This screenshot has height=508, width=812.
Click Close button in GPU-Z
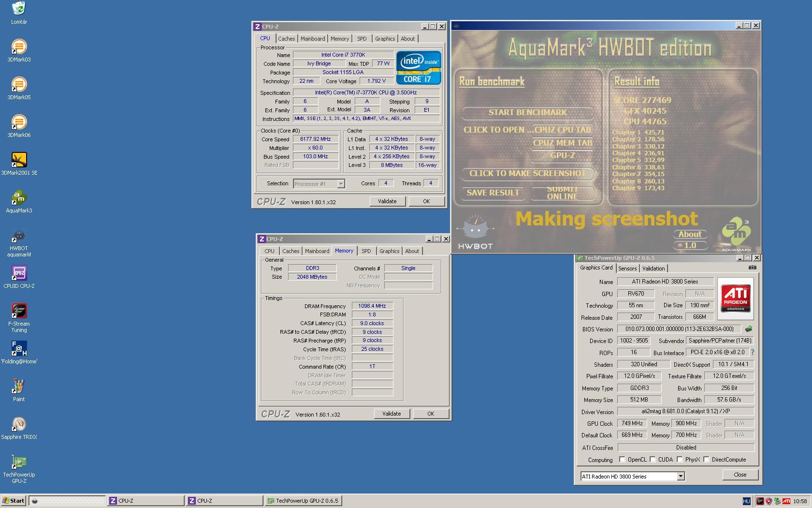(x=740, y=475)
